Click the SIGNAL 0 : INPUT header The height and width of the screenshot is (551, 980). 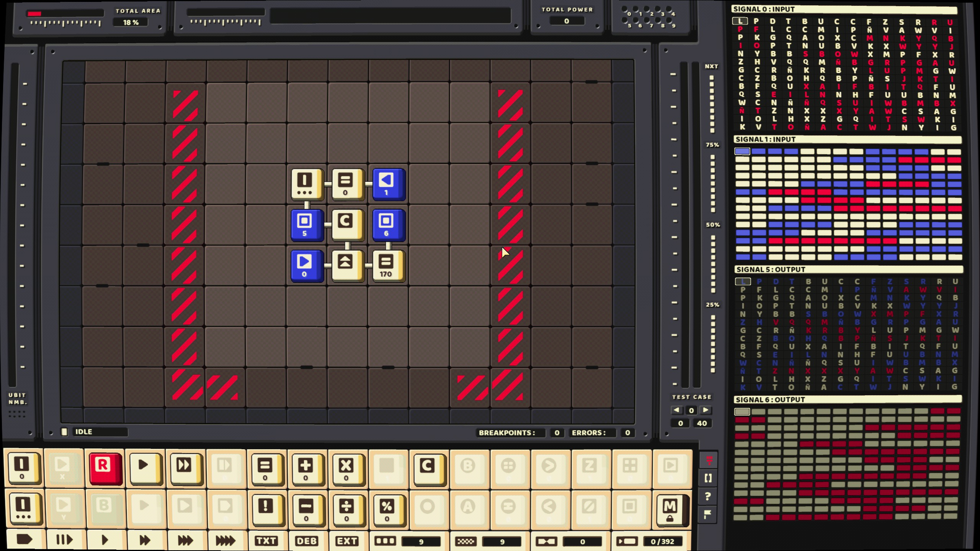coord(844,9)
